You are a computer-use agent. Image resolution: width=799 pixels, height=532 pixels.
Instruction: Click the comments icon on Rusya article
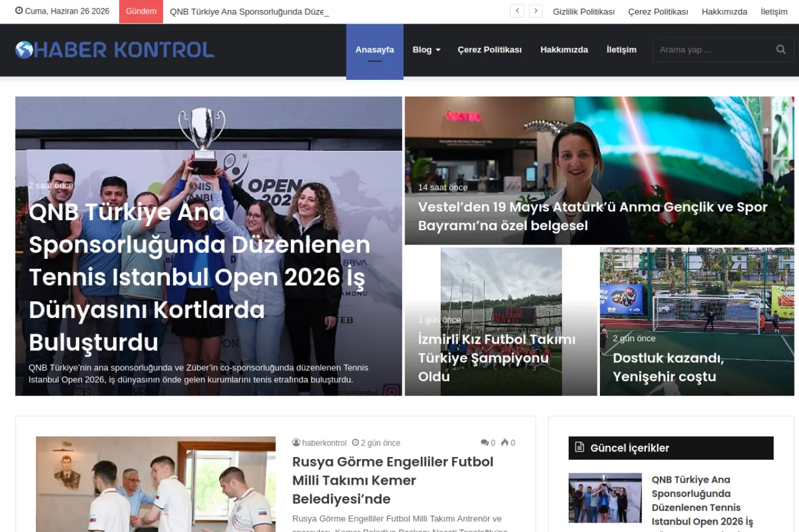point(484,443)
